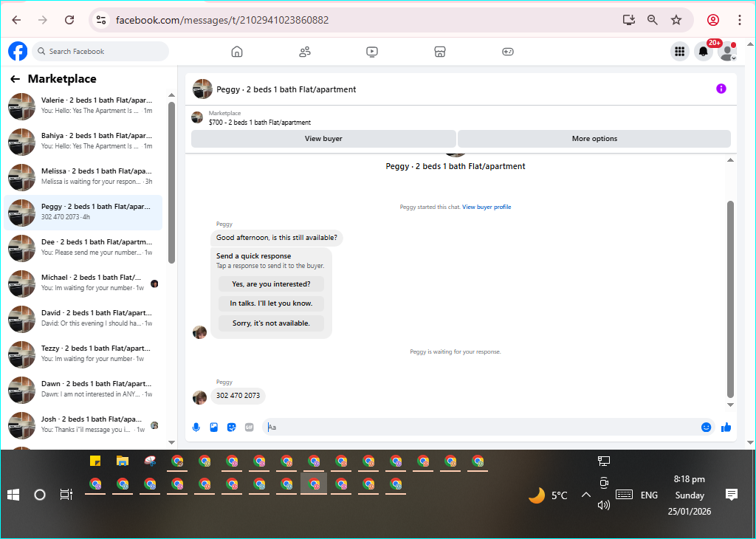Open the notifications bell icon
The width and height of the screenshot is (756, 539).
click(x=704, y=51)
